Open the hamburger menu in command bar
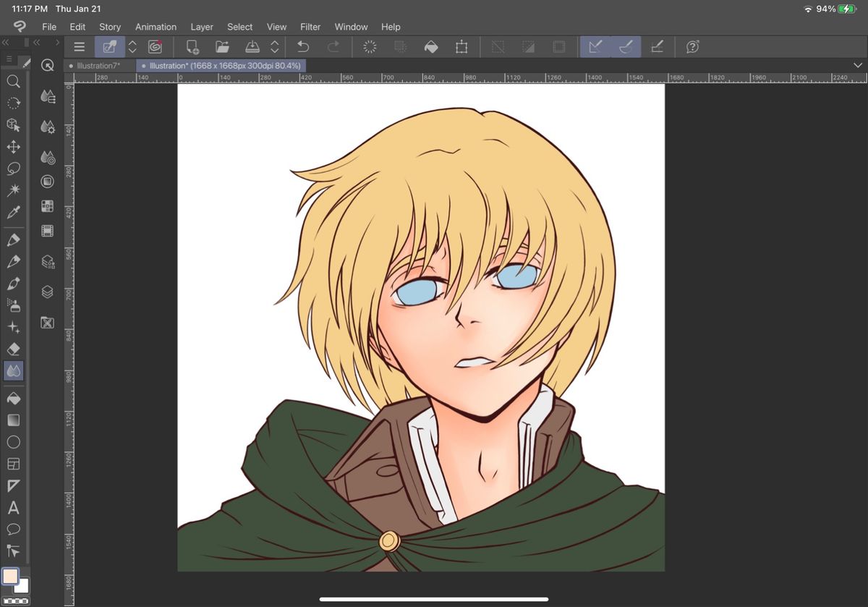The height and width of the screenshot is (607, 868). [x=80, y=47]
